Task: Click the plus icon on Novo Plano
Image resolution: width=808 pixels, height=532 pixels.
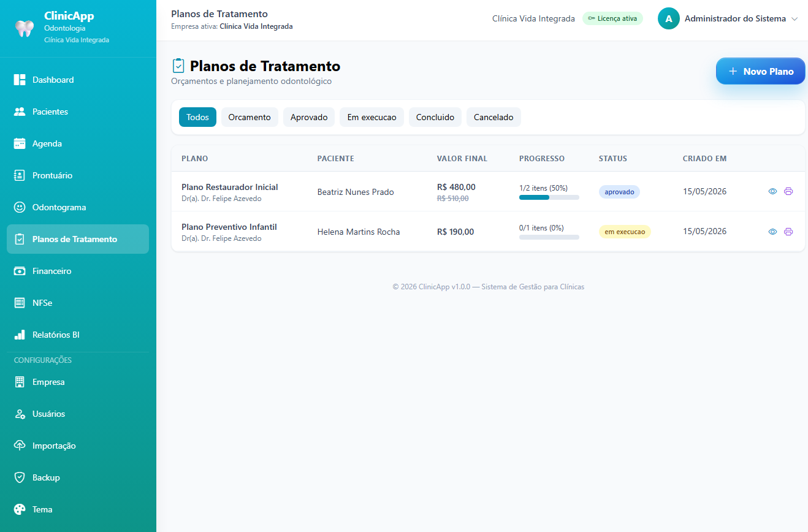Action: 733,71
